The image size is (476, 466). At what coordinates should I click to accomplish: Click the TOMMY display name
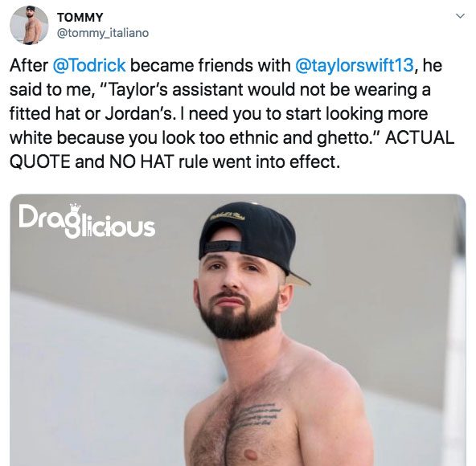(x=80, y=18)
